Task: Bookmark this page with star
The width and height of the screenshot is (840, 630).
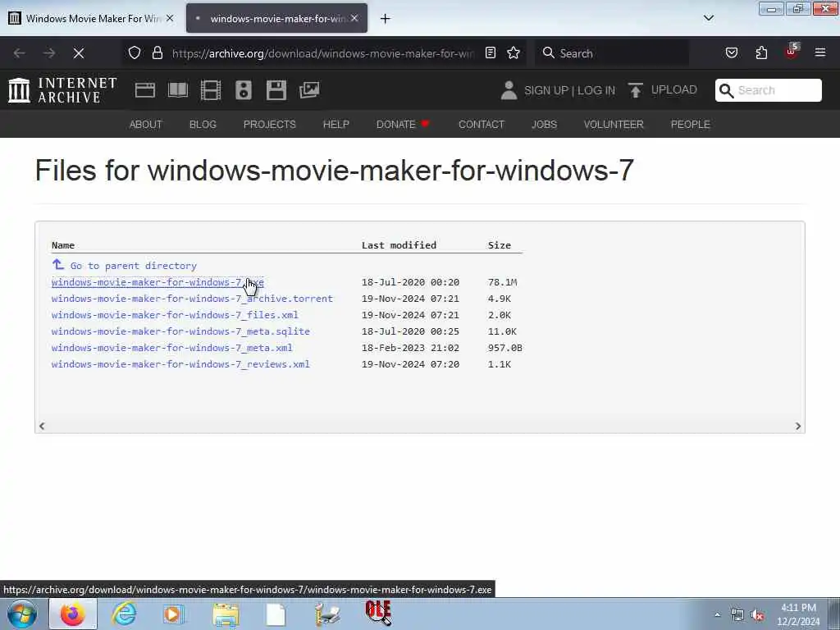Action: (x=514, y=53)
